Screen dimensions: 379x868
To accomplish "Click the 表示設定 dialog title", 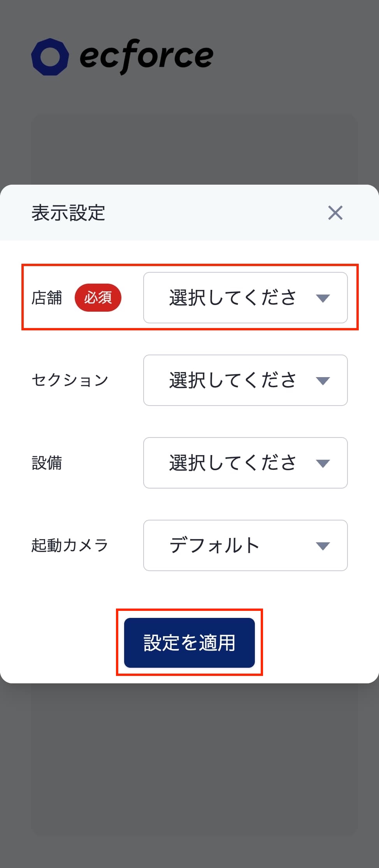I will click(x=68, y=213).
